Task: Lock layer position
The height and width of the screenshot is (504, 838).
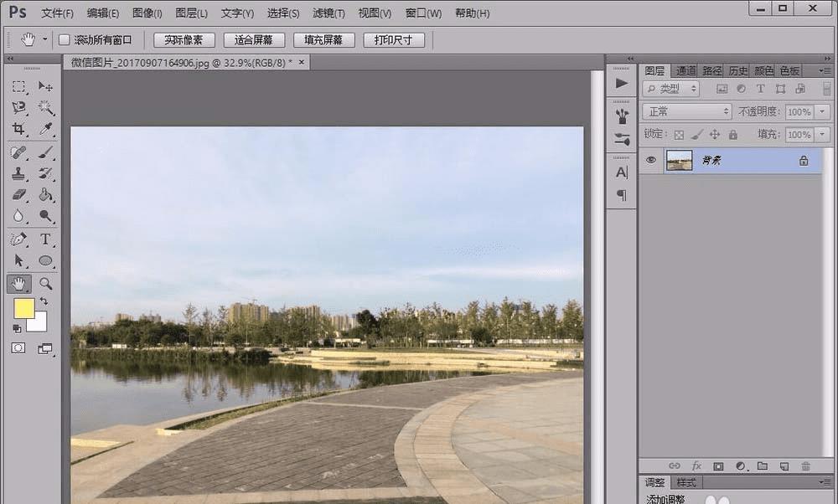Action: click(x=715, y=135)
